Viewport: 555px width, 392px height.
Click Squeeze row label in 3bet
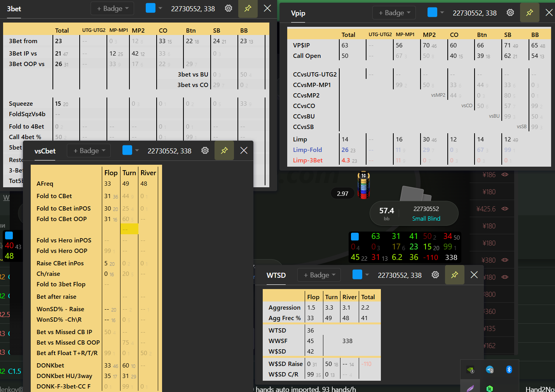click(21, 103)
